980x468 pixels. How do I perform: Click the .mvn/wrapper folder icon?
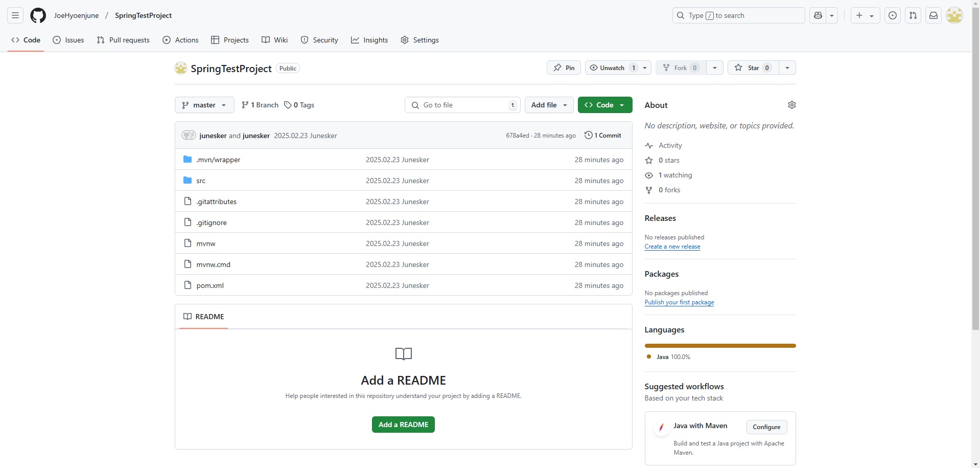(188, 159)
